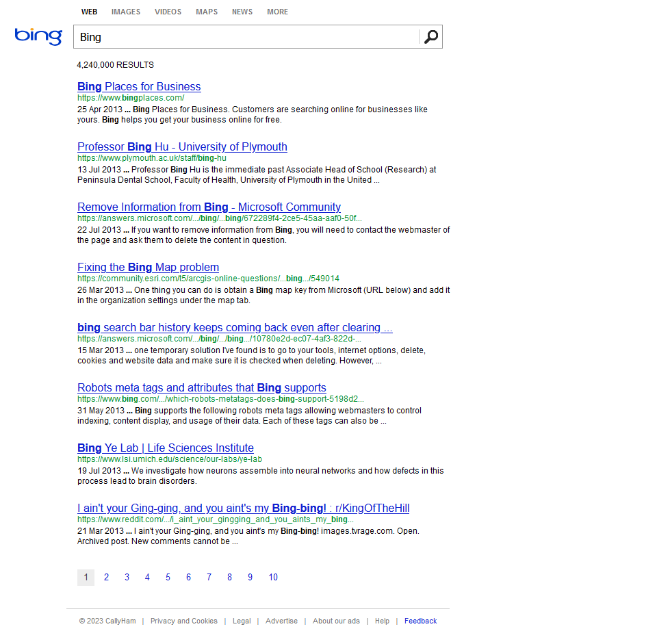
Task: Go to results page 10
Action: (x=273, y=578)
